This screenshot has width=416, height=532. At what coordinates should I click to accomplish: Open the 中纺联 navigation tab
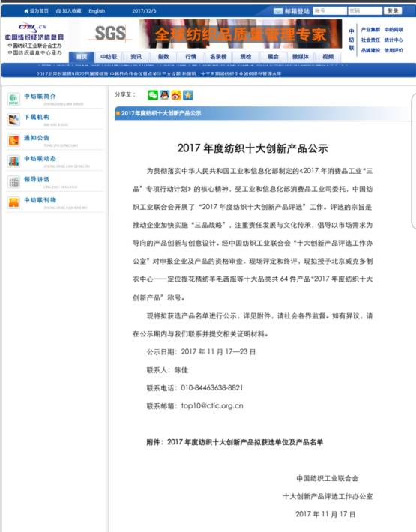[109, 57]
